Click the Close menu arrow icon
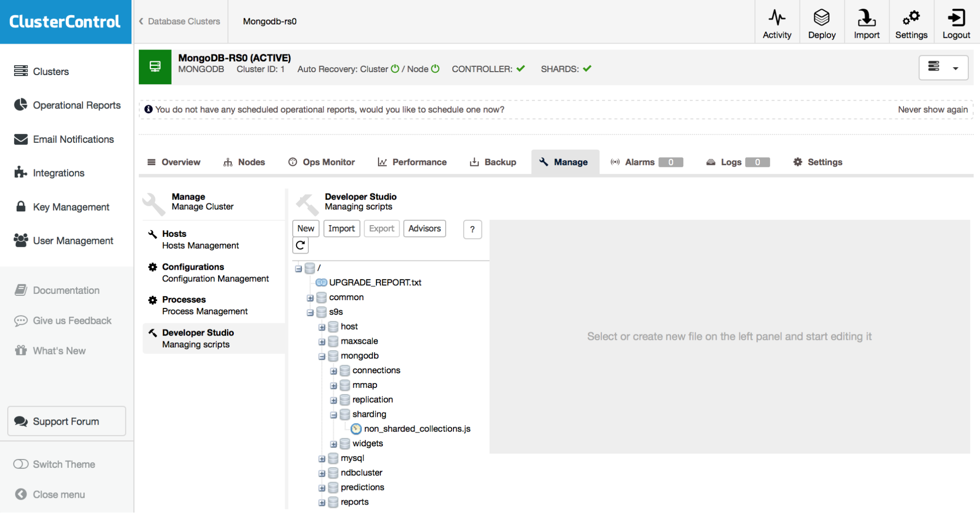980x513 pixels. [x=21, y=494]
